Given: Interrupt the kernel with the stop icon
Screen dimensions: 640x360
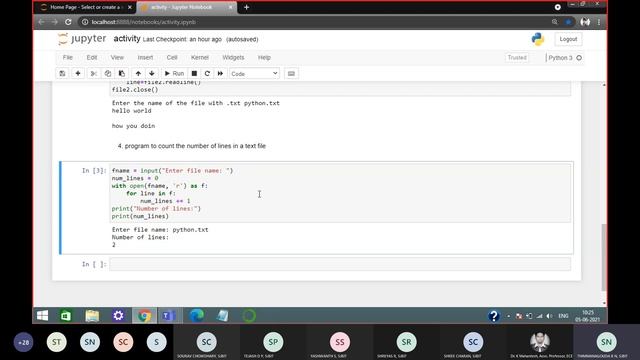Looking at the screenshot, I should click(194, 73).
